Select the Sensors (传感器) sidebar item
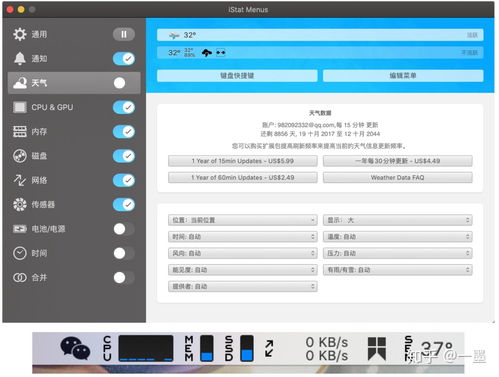Image resolution: width=499 pixels, height=377 pixels. pos(74,204)
